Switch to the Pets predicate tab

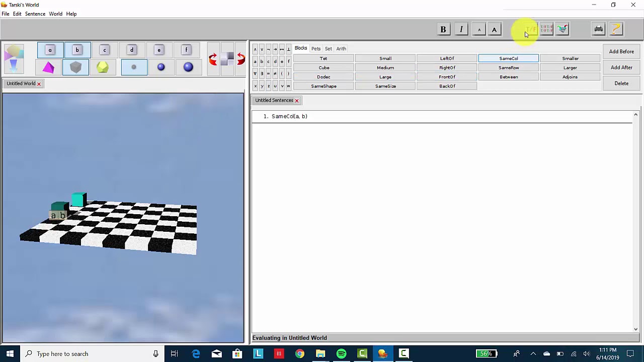point(316,49)
